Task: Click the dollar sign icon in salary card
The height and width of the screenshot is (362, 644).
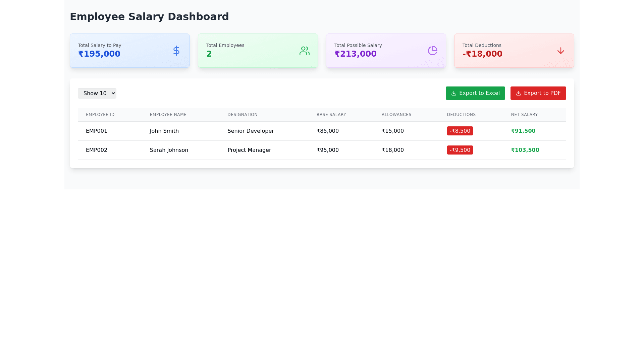Action: (x=176, y=51)
